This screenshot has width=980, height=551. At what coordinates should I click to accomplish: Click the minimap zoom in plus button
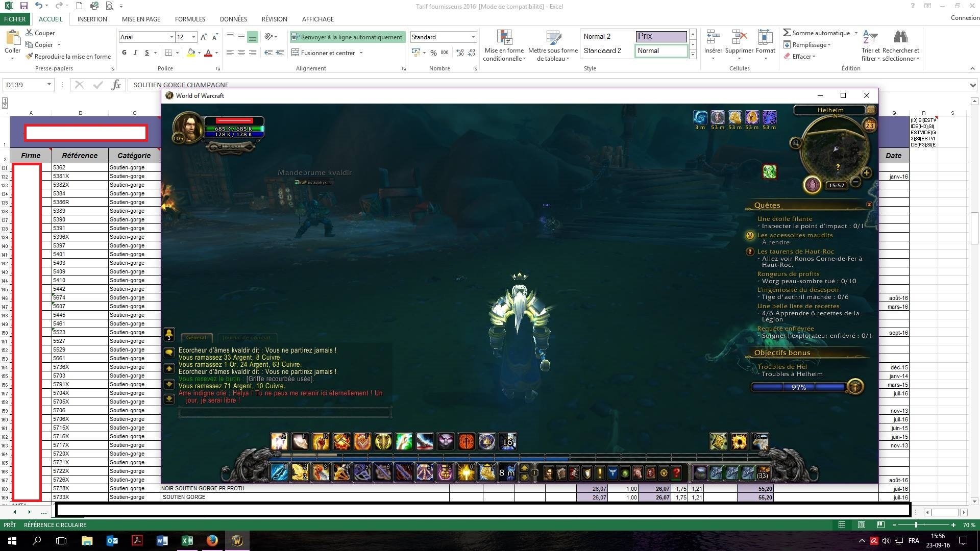coord(866,173)
